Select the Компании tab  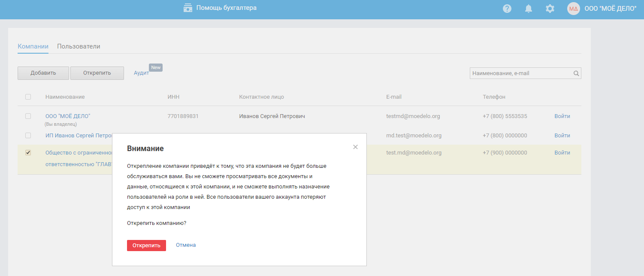(33, 46)
